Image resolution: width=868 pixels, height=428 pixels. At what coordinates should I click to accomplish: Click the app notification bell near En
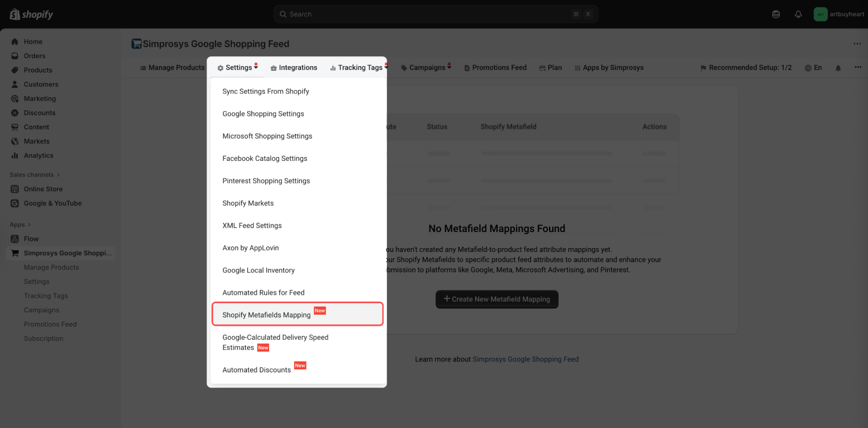click(x=838, y=68)
